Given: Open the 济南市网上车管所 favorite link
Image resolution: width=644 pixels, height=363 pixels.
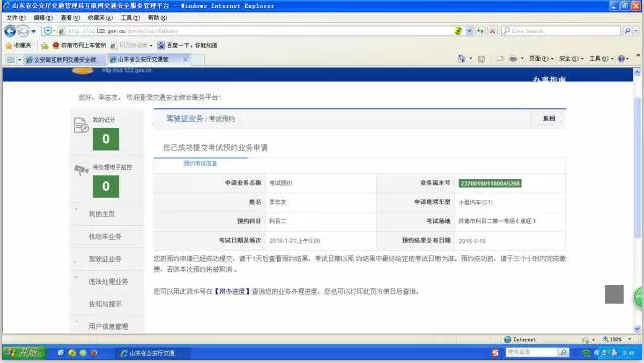Looking at the screenshot, I should (x=79, y=45).
